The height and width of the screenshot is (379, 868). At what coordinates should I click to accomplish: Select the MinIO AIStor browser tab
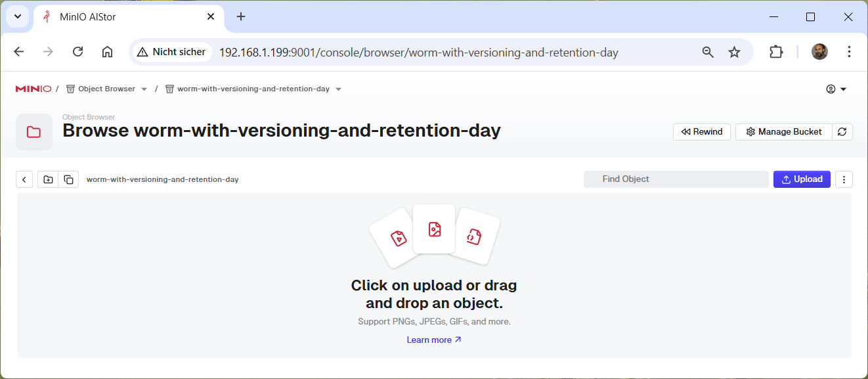tap(125, 17)
